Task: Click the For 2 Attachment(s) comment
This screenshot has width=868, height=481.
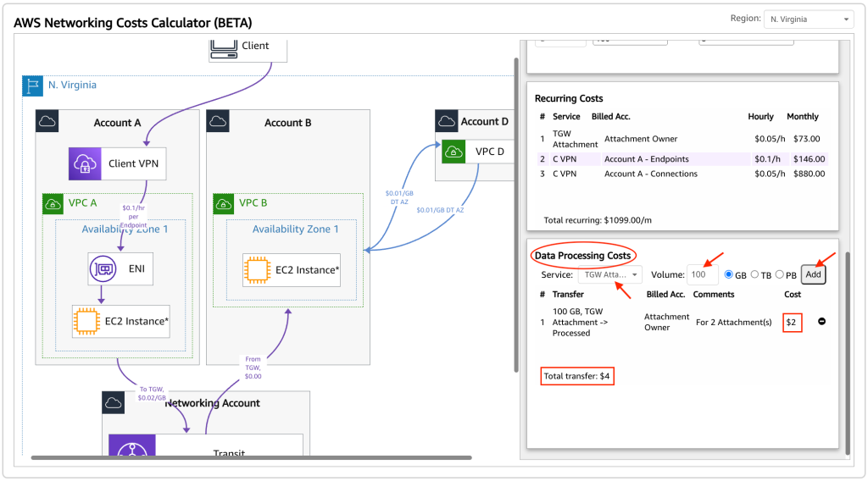Action: point(733,323)
